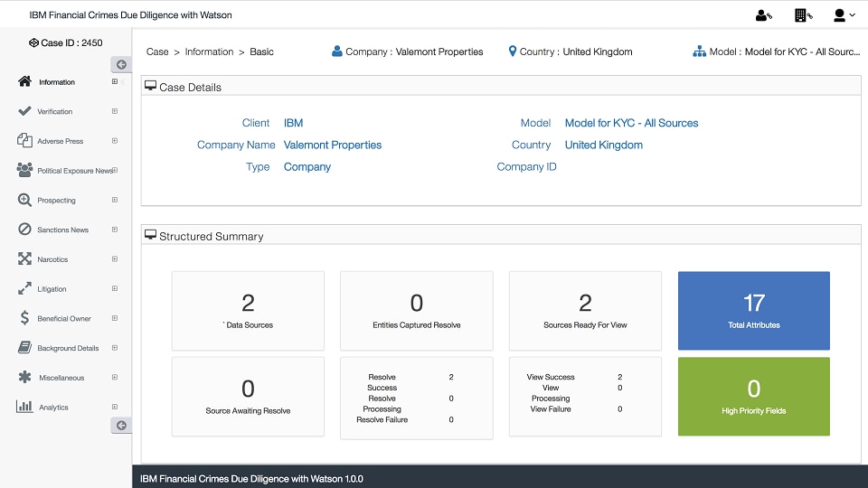Click the Case ID cube icon
The image size is (868, 488).
(33, 42)
